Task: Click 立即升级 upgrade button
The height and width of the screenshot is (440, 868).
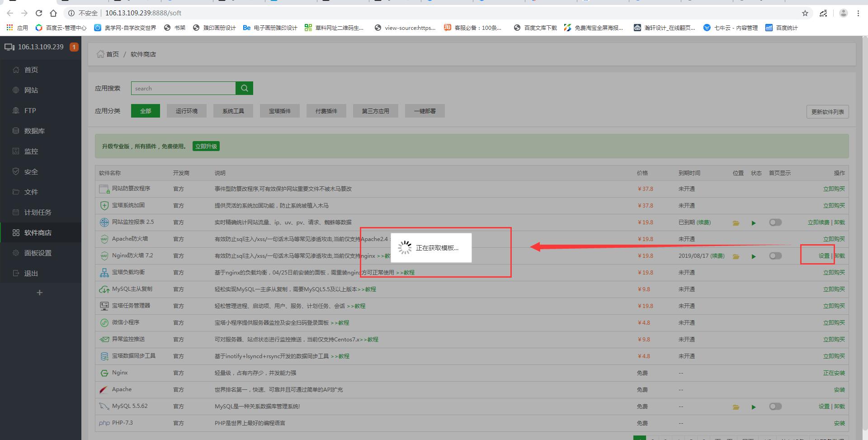Action: [x=206, y=146]
